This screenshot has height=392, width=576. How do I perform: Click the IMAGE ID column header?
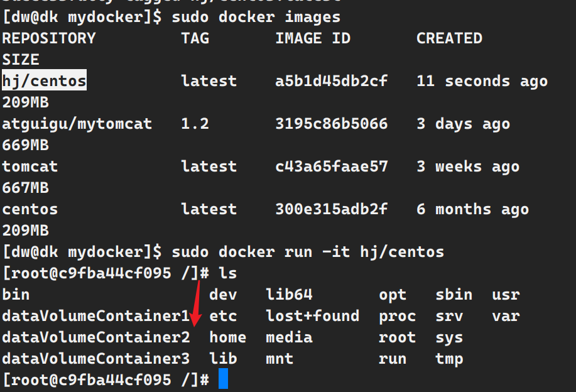pos(312,38)
